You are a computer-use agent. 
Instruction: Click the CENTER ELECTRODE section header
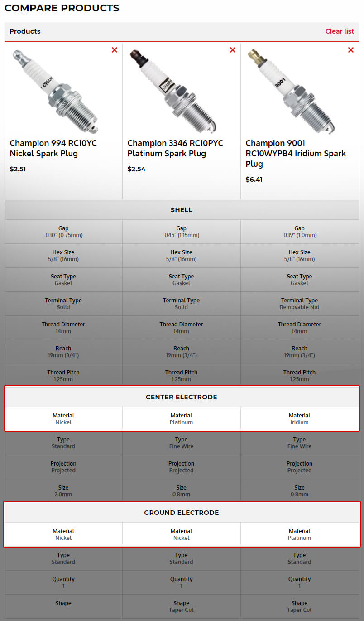pos(182,397)
